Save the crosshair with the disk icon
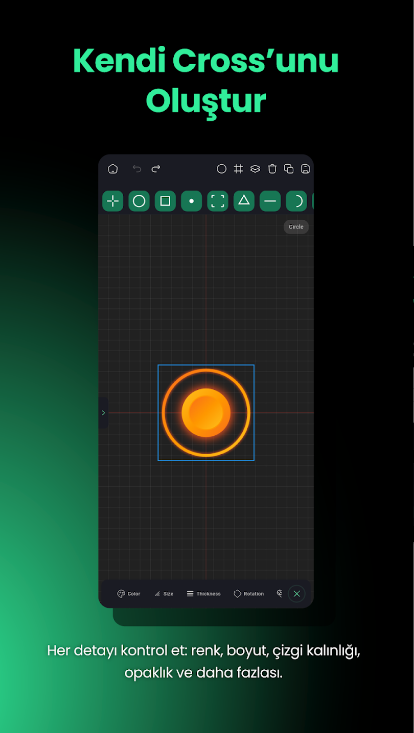414x733 pixels. coord(305,169)
